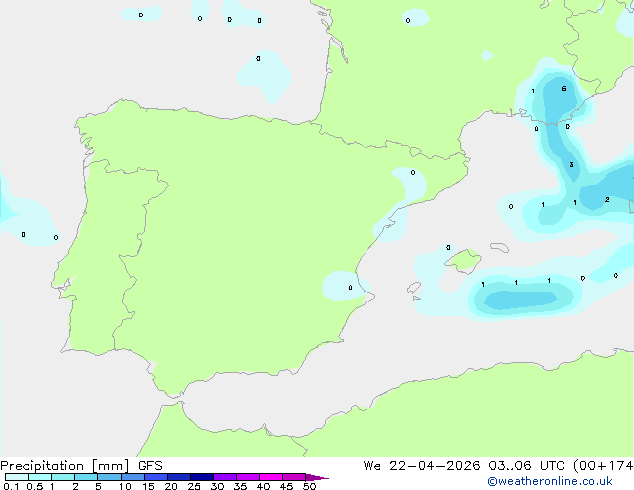Click the legend scale number "30"
The image size is (634, 490).
217,486
